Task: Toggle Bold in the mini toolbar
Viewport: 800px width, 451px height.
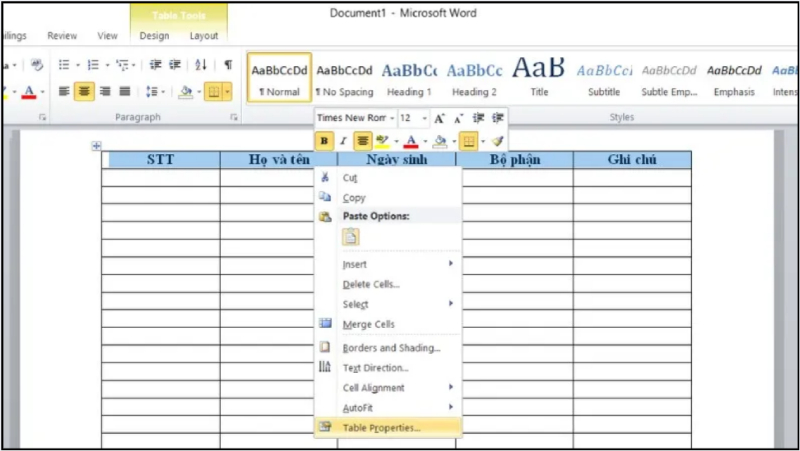Action: pyautogui.click(x=324, y=141)
